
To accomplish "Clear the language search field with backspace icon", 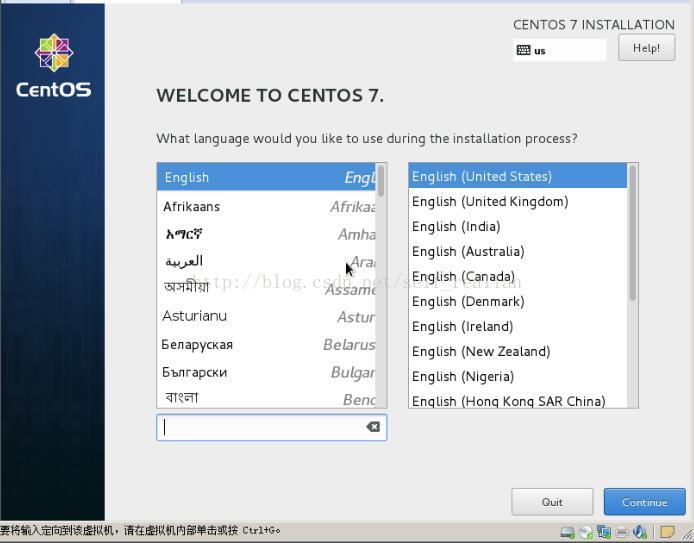I will (x=373, y=427).
